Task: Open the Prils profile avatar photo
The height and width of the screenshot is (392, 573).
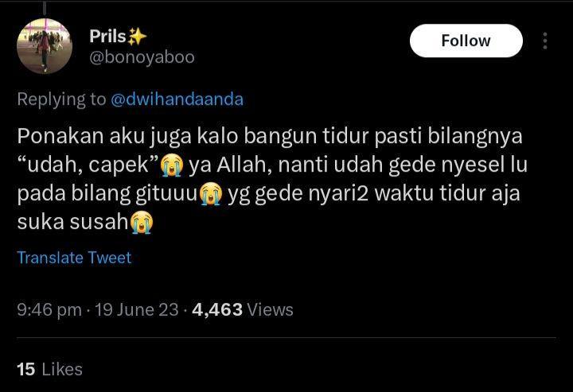Action: (x=45, y=46)
